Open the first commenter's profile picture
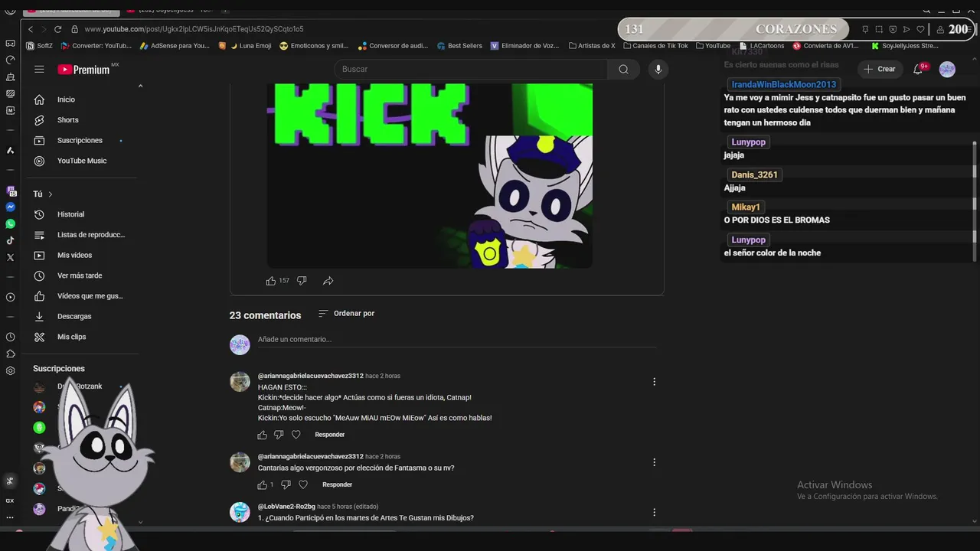 240,382
